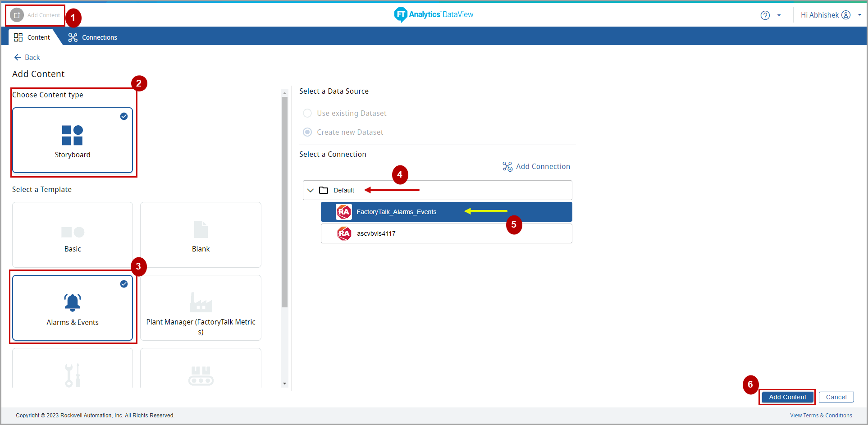Screen dimensions: 868x425
Task: Click the Select a Connection heading
Action: coord(333,154)
